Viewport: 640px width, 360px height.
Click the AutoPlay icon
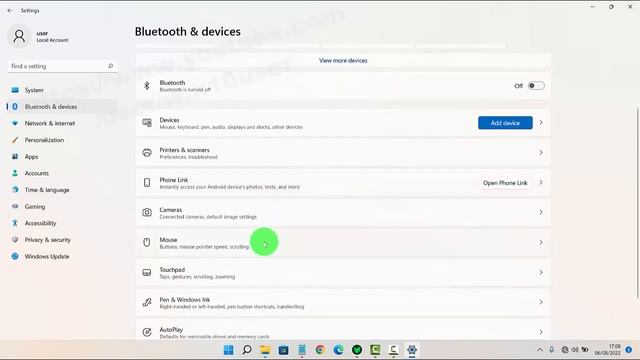[147, 332]
